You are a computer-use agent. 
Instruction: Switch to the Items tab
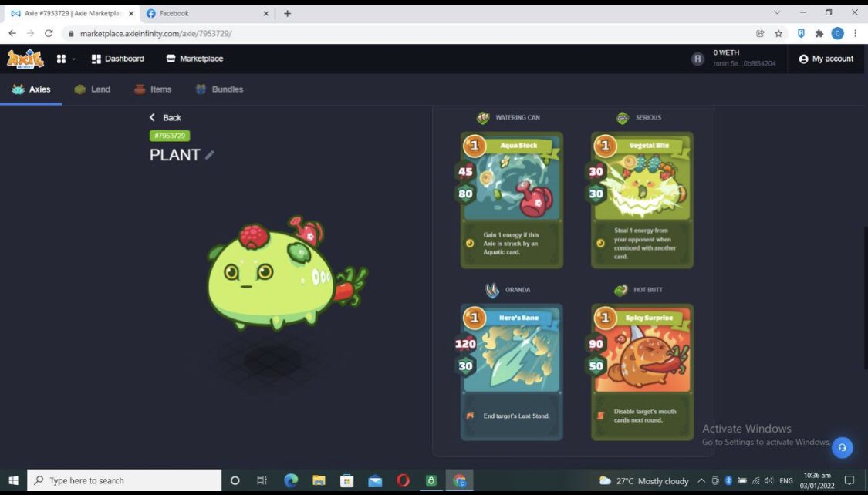coord(153,89)
